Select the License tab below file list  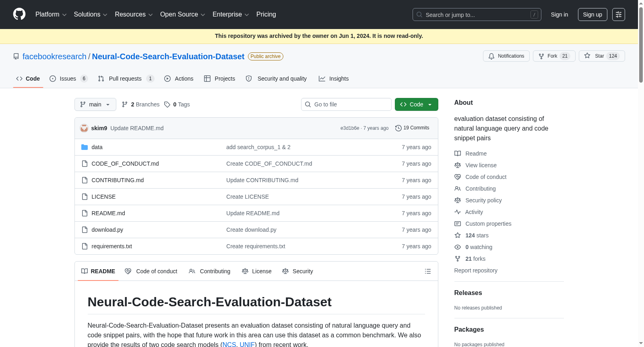(257, 271)
